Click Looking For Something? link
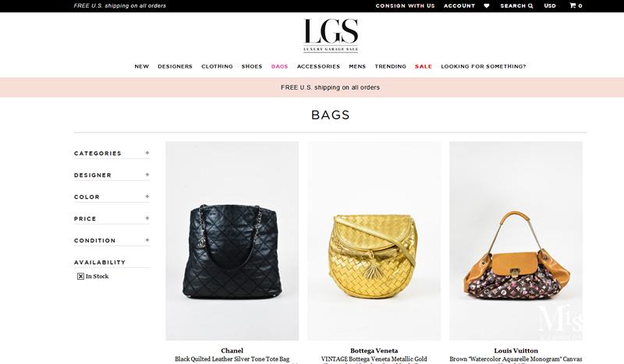The height and width of the screenshot is (364, 624). (484, 66)
